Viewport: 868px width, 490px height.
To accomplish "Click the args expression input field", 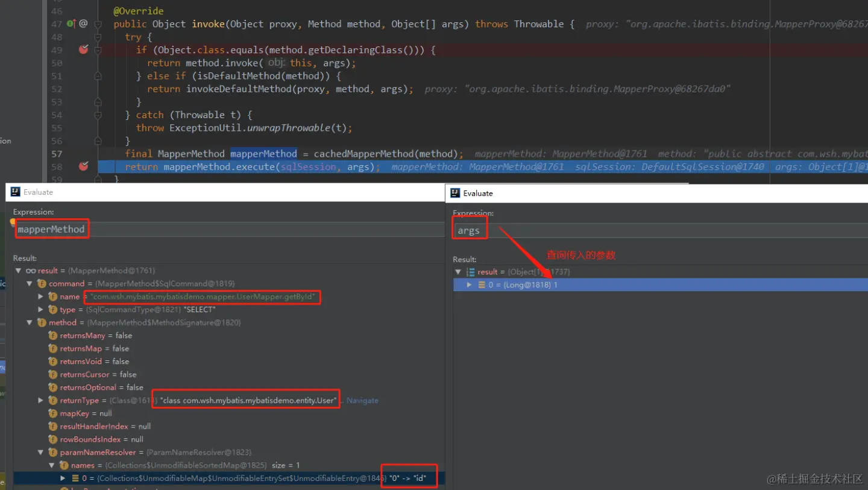I will [660, 230].
